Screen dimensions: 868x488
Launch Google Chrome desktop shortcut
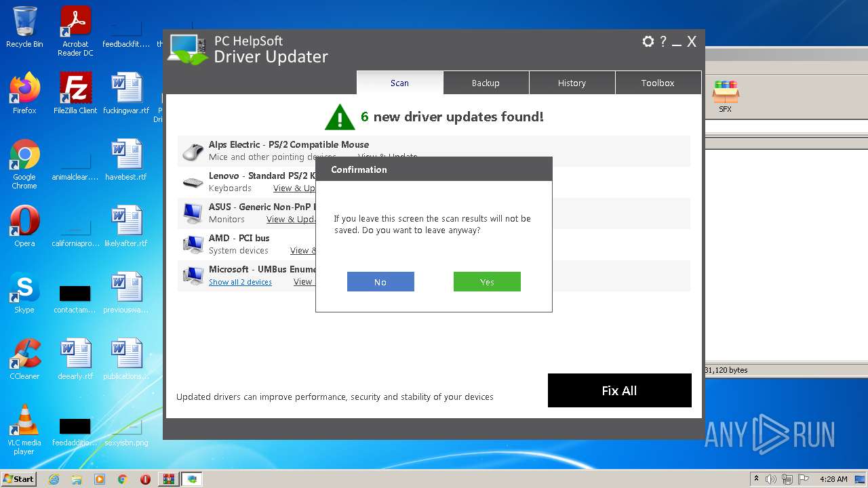[24, 165]
